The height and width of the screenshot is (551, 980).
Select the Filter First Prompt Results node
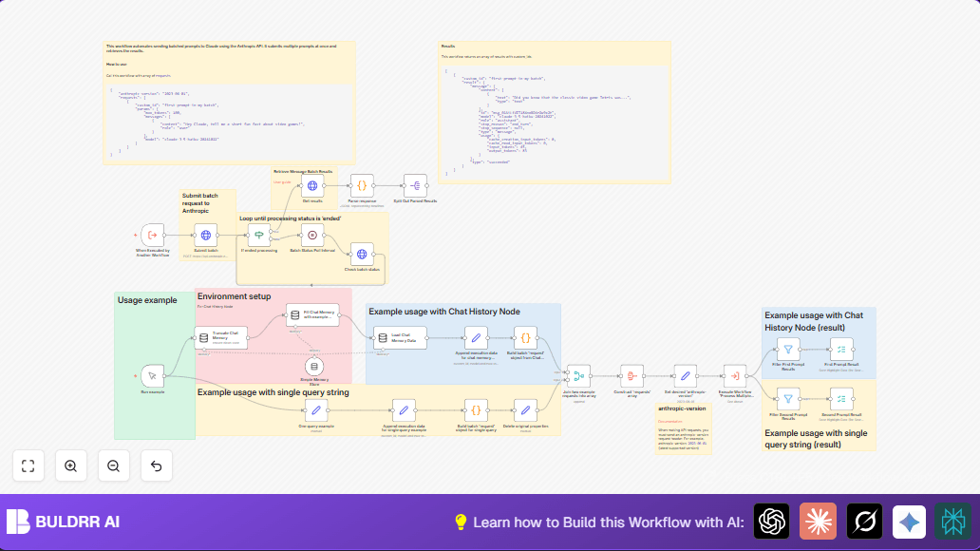pos(788,350)
